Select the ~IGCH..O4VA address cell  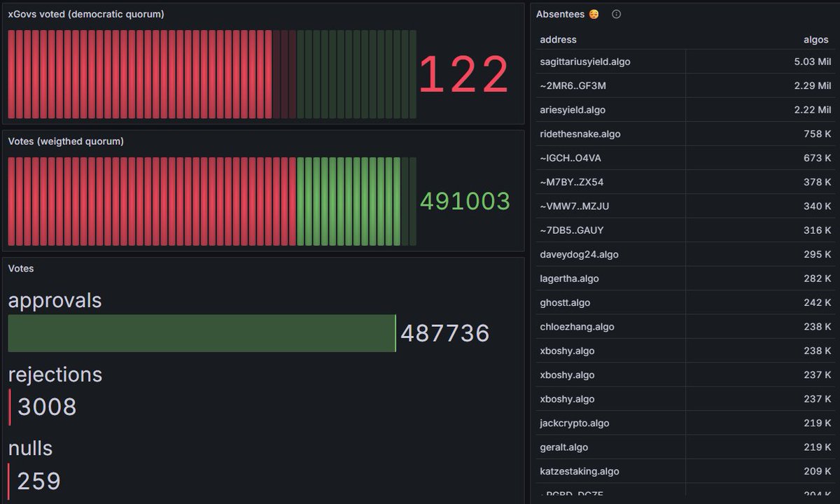coord(610,158)
